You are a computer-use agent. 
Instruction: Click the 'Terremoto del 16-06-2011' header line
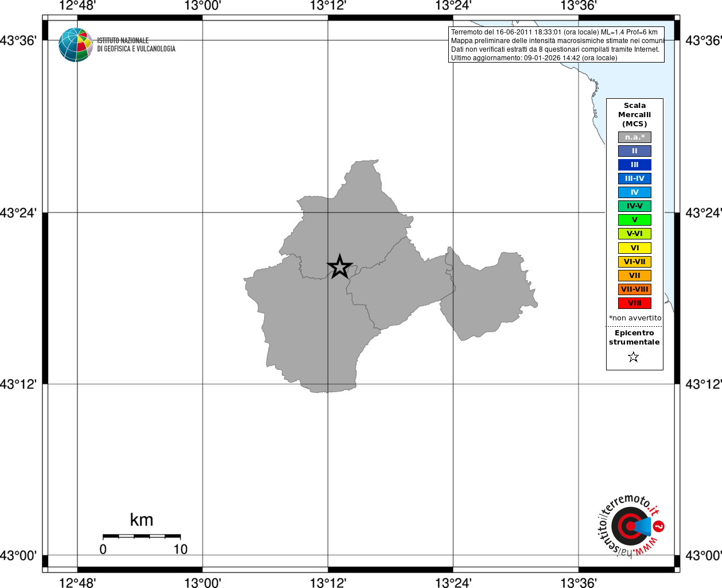point(554,32)
